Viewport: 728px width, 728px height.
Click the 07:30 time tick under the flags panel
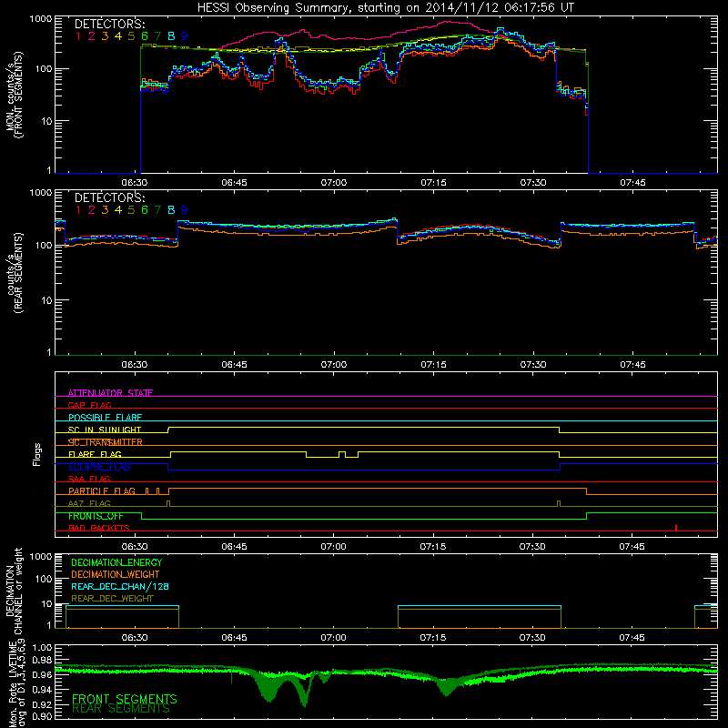click(532, 547)
